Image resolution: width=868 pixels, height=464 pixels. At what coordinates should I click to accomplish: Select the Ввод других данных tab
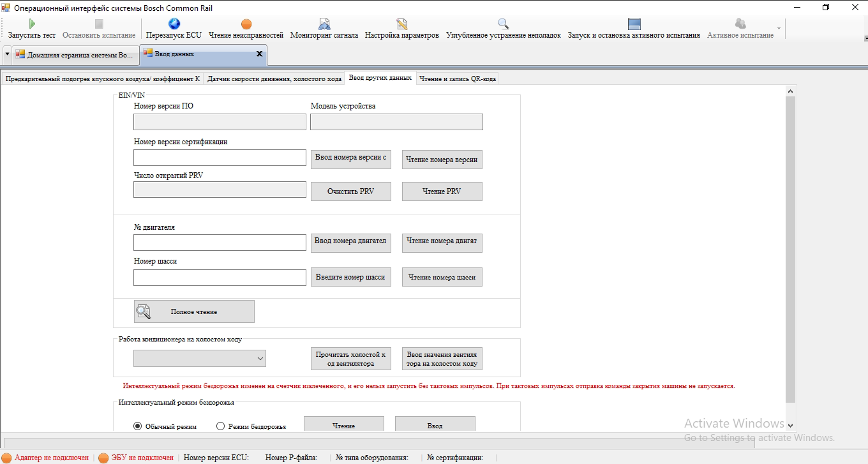pos(380,78)
